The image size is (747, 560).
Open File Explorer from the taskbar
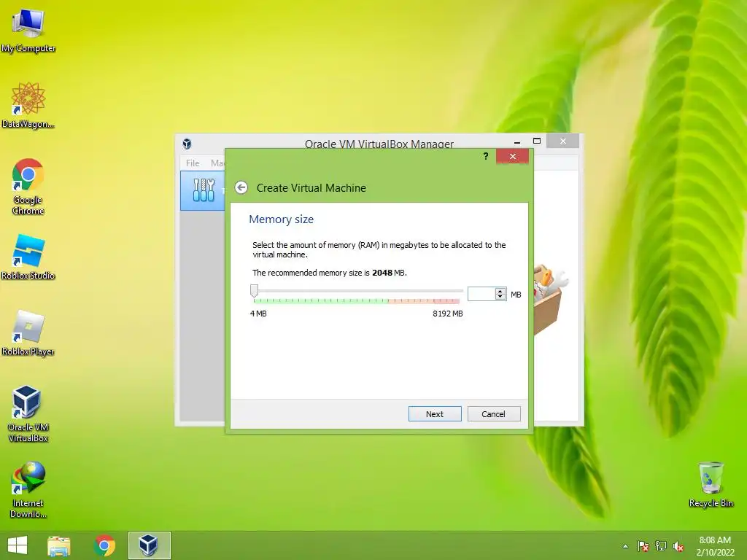[59, 545]
